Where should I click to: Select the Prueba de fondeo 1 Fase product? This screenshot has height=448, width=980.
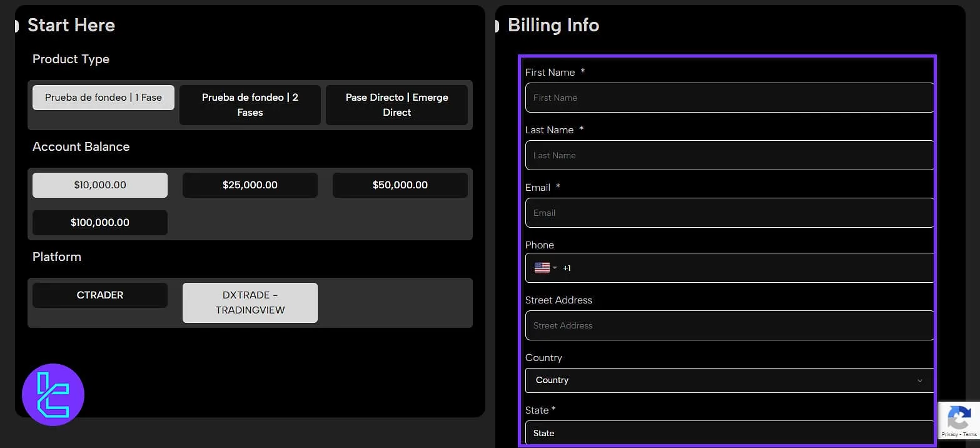point(103,98)
